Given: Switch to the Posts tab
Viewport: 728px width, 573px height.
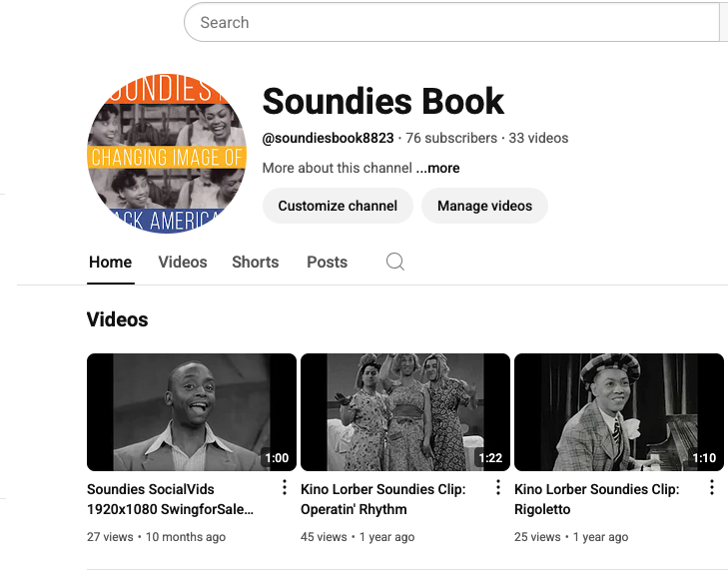Looking at the screenshot, I should (x=327, y=263).
